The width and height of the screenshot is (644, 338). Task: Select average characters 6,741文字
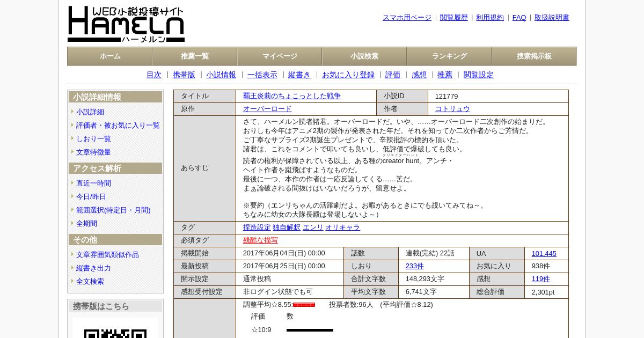coord(421,292)
